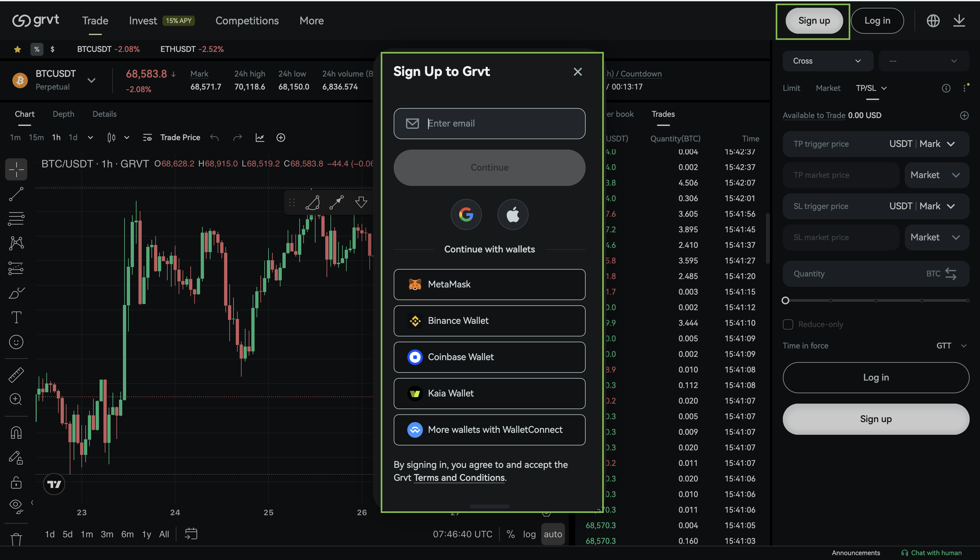
Task: Toggle the dollar display in the ticker bar
Action: click(x=52, y=49)
